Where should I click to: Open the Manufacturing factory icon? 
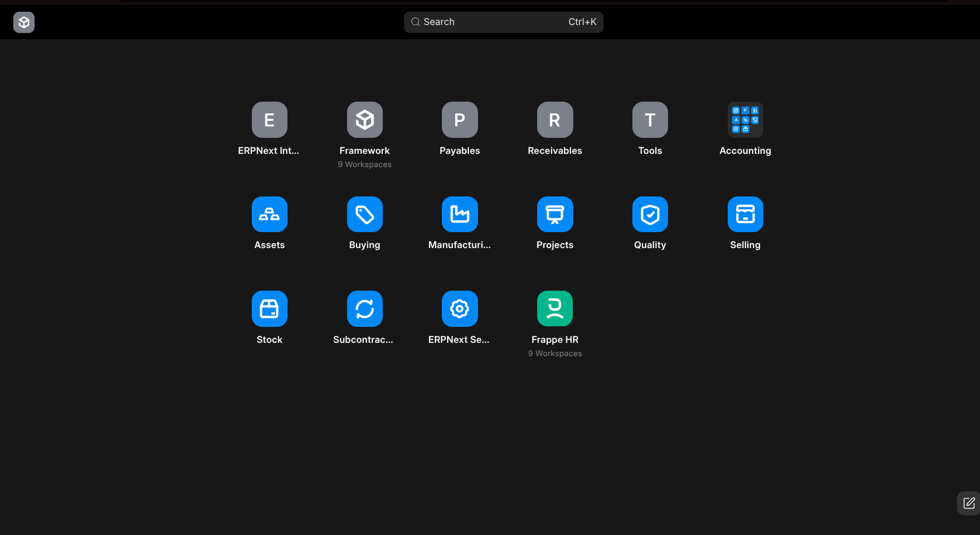(459, 214)
